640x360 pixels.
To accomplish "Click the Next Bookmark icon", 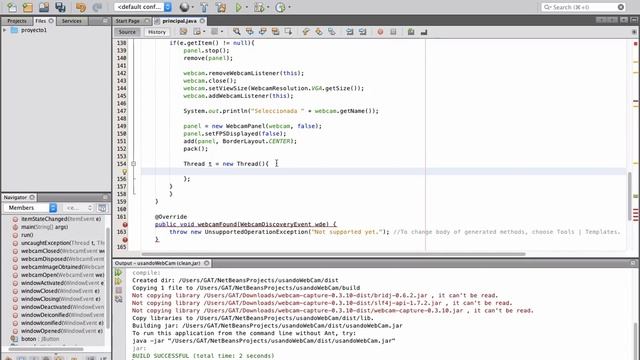I will (319, 32).
